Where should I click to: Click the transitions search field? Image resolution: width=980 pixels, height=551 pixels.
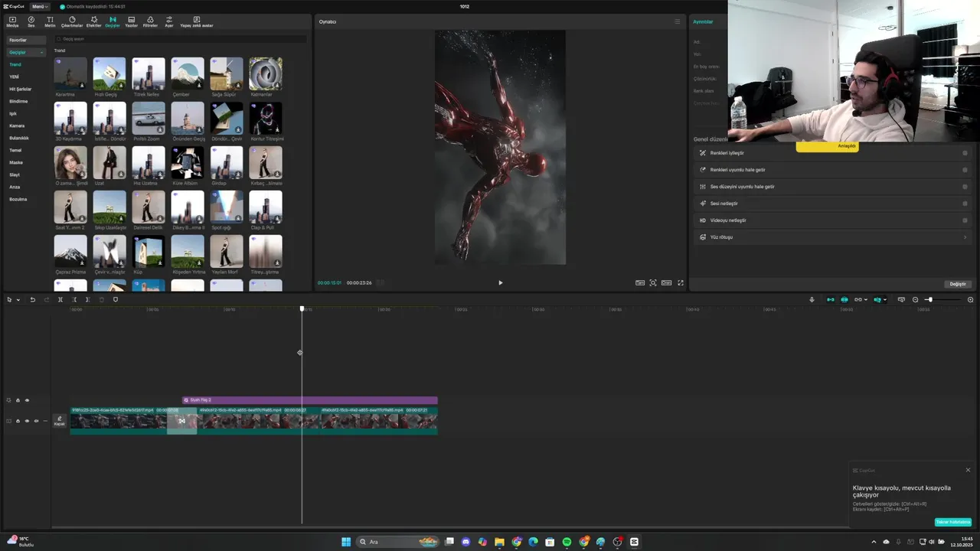(x=180, y=38)
